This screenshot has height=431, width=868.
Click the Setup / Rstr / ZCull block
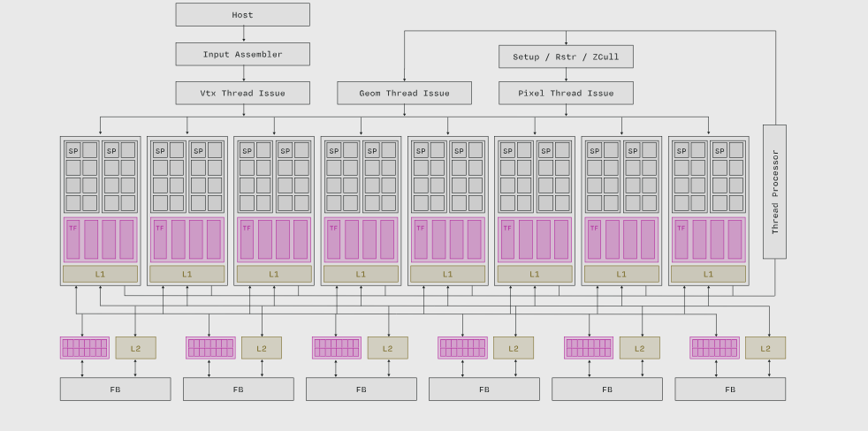566,57
